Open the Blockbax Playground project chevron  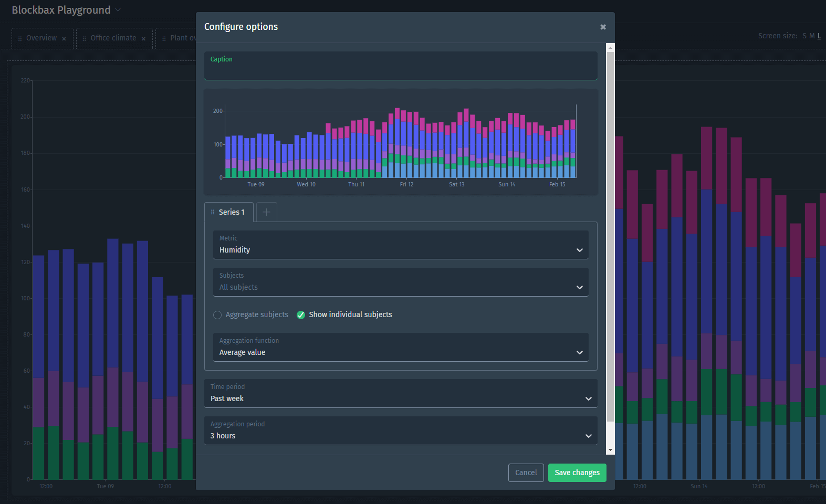[x=118, y=10]
